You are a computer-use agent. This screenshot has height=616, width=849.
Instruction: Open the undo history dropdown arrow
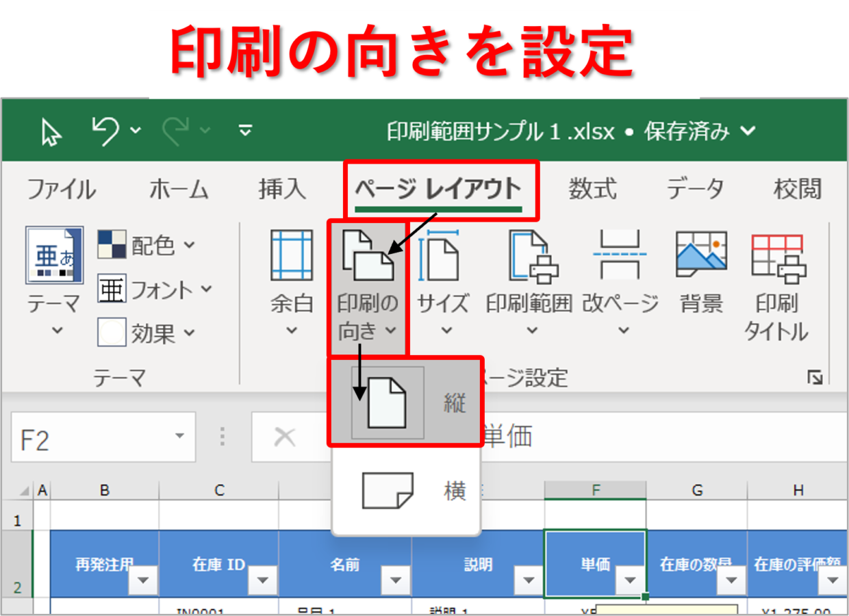(136, 131)
